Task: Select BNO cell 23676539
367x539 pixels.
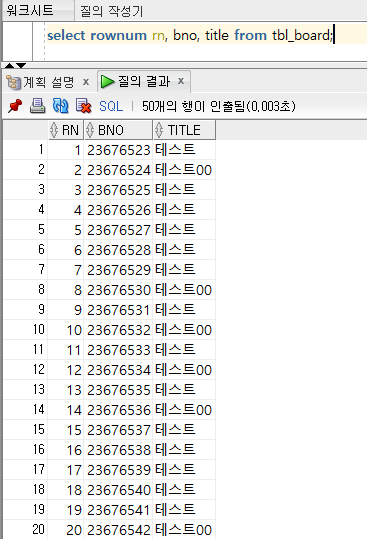Action: tap(118, 470)
